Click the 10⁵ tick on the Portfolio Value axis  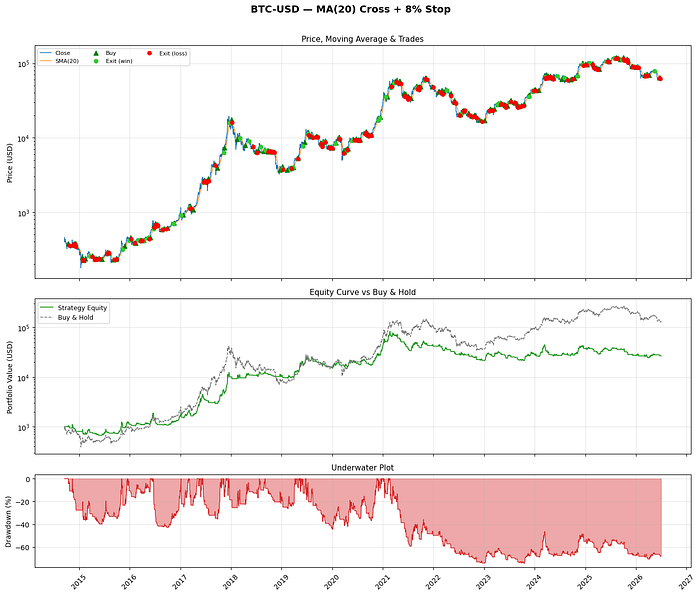[x=23, y=328]
